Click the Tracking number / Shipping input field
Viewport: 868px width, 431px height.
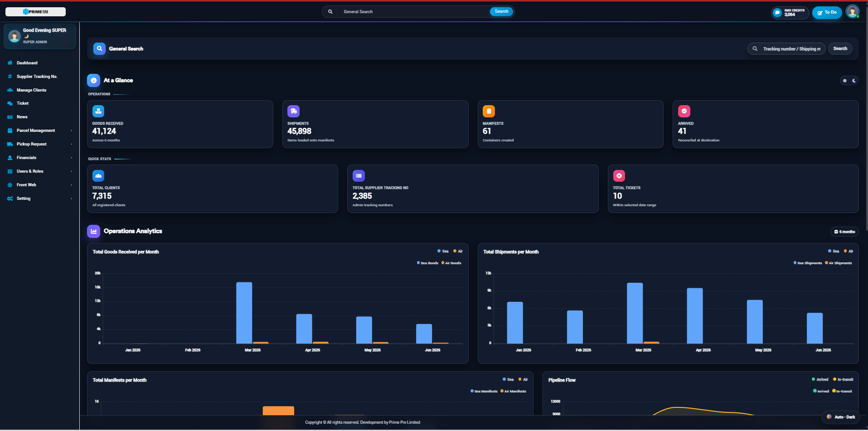coord(786,48)
